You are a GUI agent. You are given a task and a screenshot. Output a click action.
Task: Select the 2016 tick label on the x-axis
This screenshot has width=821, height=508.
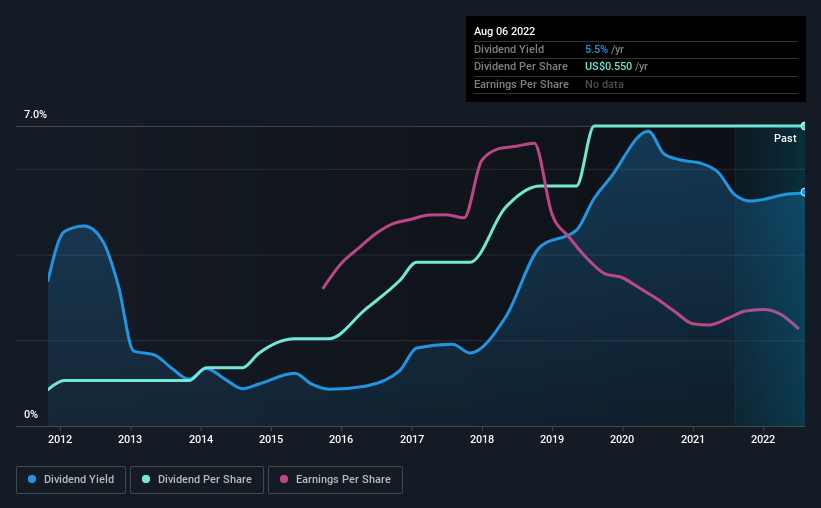click(341, 439)
